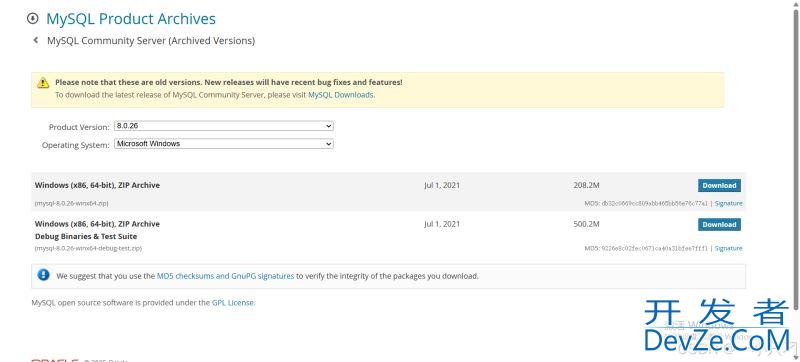The height and width of the screenshot is (362, 800).
Task: Download the 500.2M Debug Binaries & Test Suite
Action: point(719,224)
